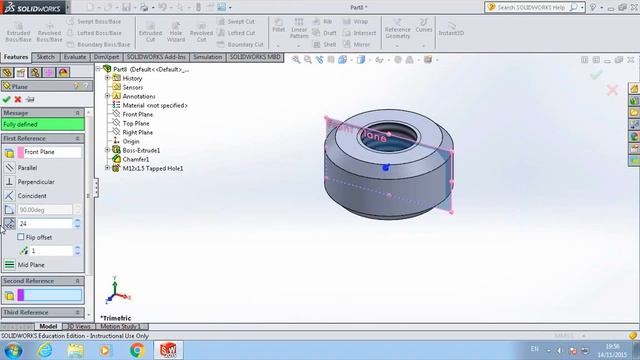
Task: Open the Hole Wizard tool
Action: [x=176, y=32]
